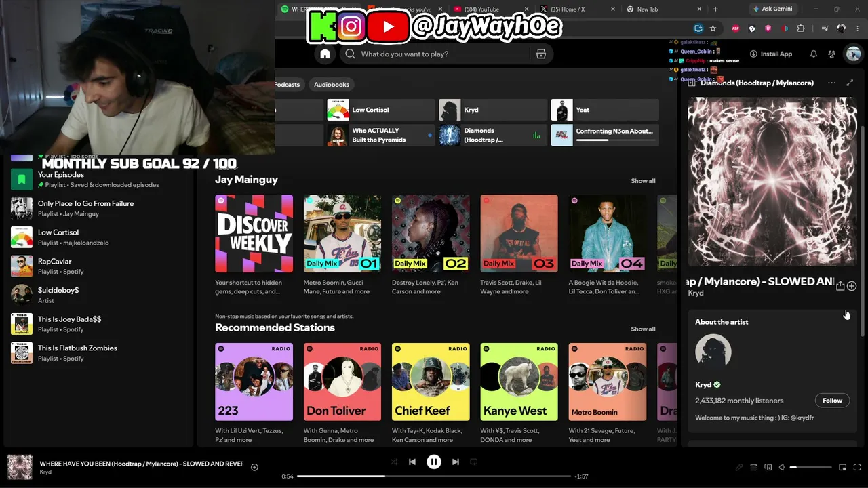Open $uicideboy$ artist in library
Viewport: 868px width, 488px height.
pos(98,295)
